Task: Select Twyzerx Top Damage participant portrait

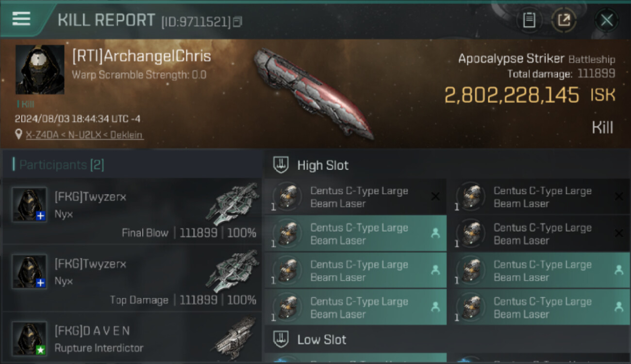Action: (x=30, y=271)
